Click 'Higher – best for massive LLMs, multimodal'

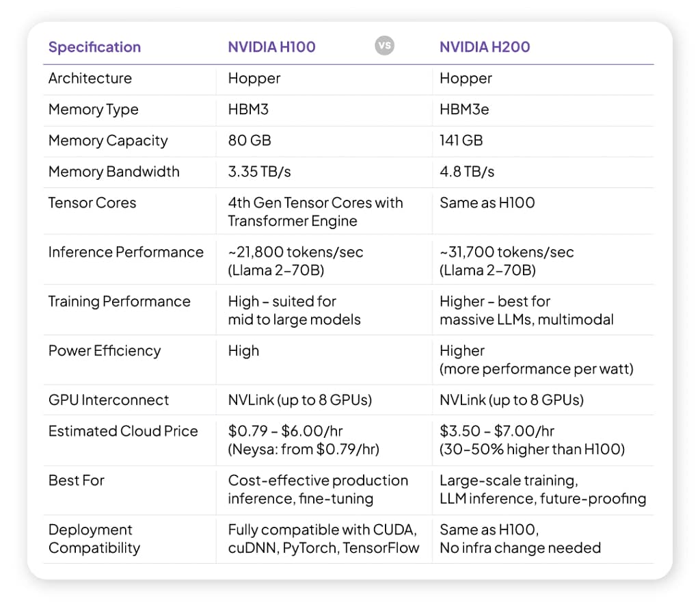527,311
